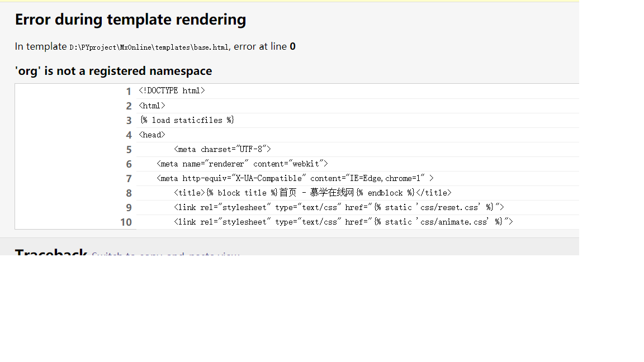
Task: Click the '{% load staticfiles %}' line
Action: 187,120
